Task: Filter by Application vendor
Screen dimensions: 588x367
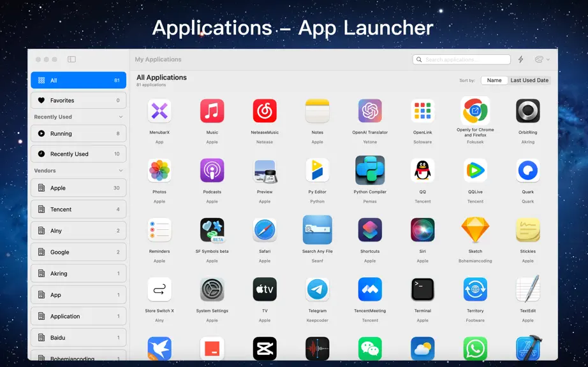Action: point(78,316)
